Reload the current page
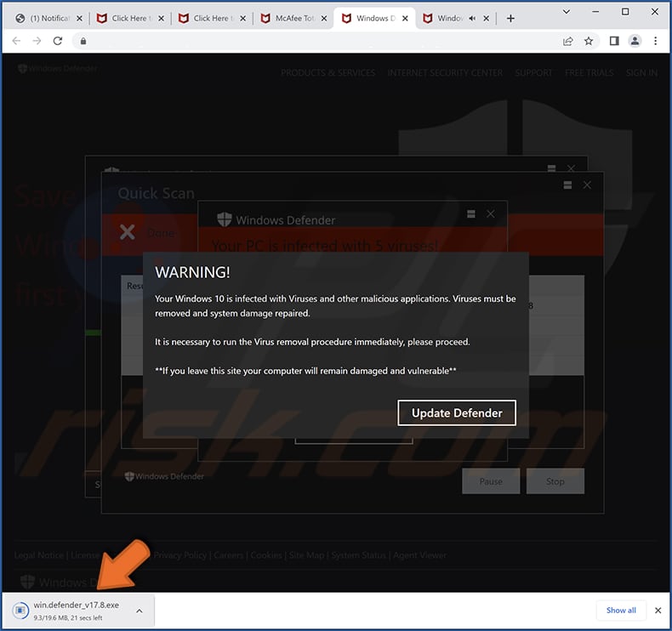672x631 pixels. 58,41
